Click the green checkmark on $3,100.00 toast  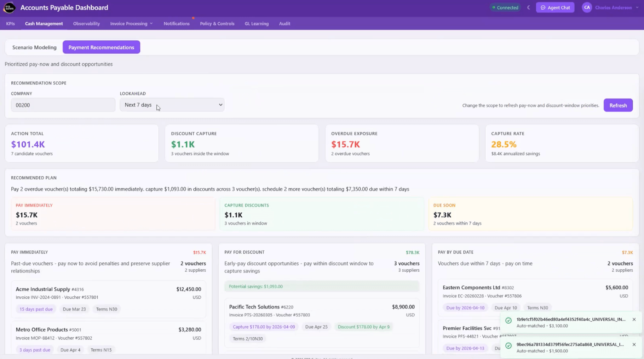(508, 321)
